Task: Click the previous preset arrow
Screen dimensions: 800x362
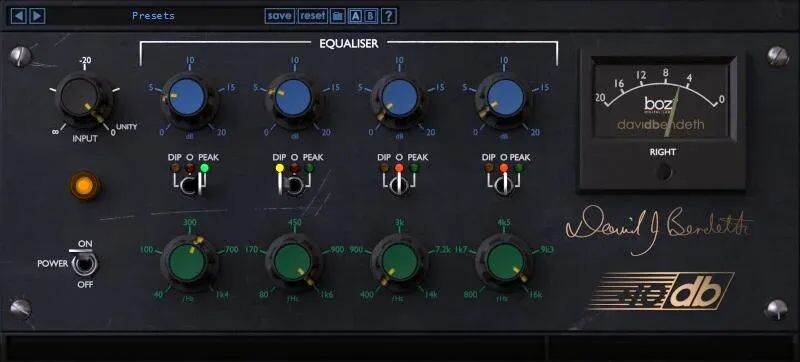Action: point(19,16)
